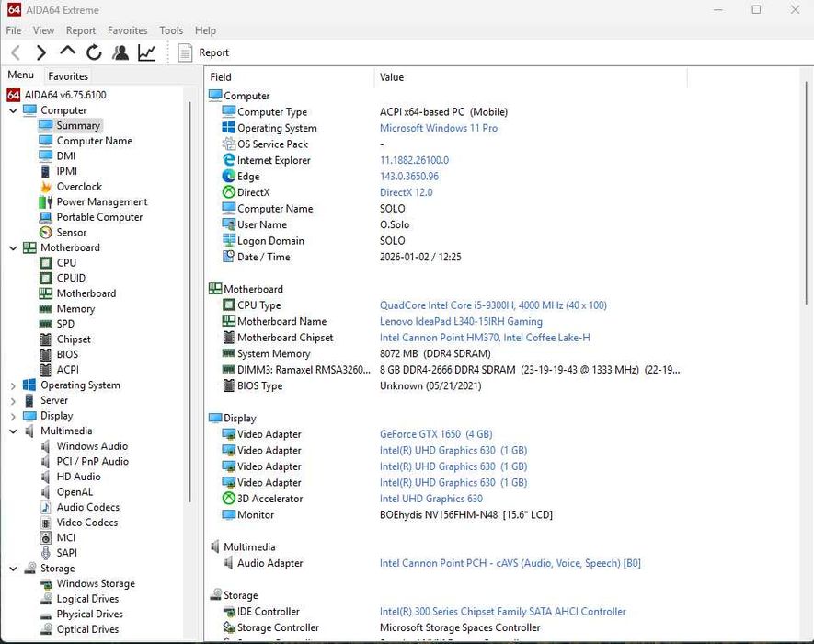Viewport: 814px width, 644px height.
Task: Select the Overclock flame icon in tree
Action: pos(46,187)
